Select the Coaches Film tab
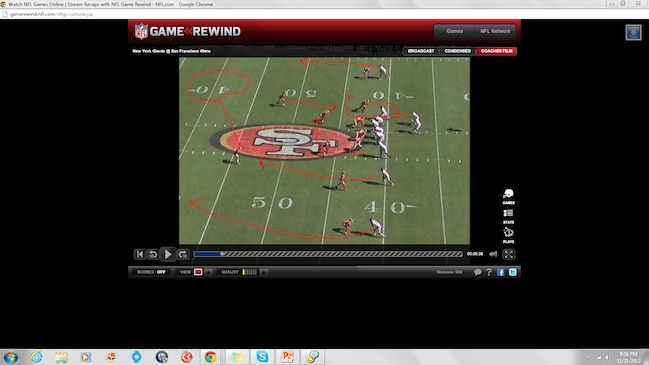Screen dimensions: 649x365 pos(496,51)
